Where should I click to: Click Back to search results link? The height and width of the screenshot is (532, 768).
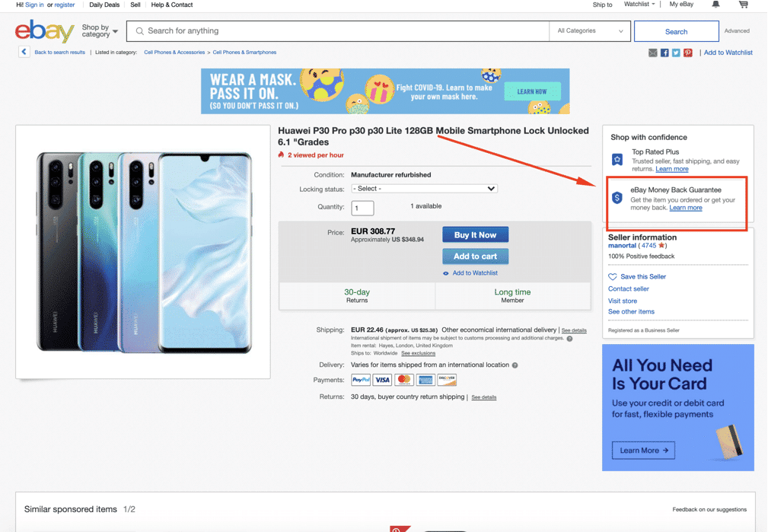coord(60,53)
